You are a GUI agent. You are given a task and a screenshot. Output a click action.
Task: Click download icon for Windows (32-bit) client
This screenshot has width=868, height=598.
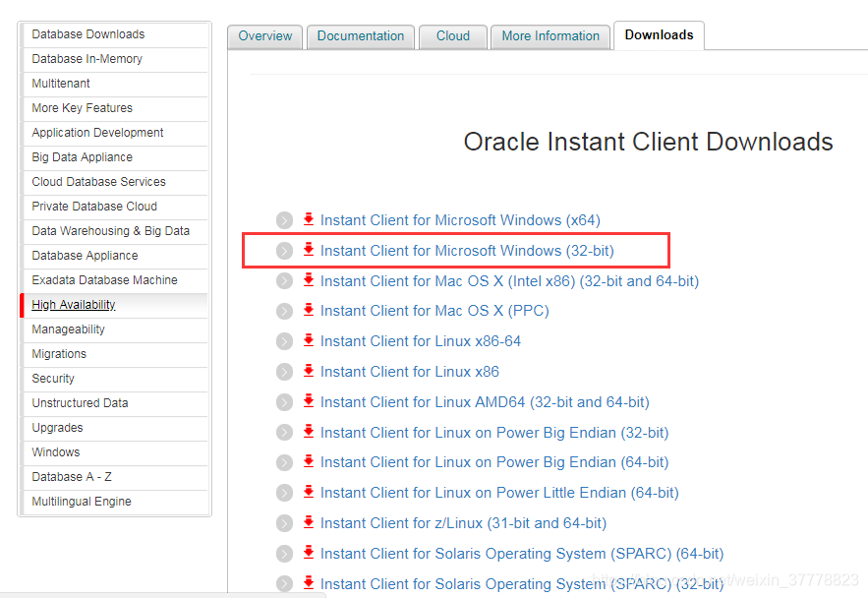pyautogui.click(x=309, y=250)
